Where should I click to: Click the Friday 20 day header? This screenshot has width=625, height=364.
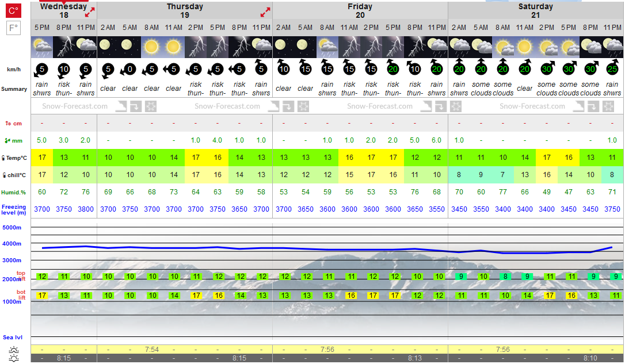coord(360,11)
